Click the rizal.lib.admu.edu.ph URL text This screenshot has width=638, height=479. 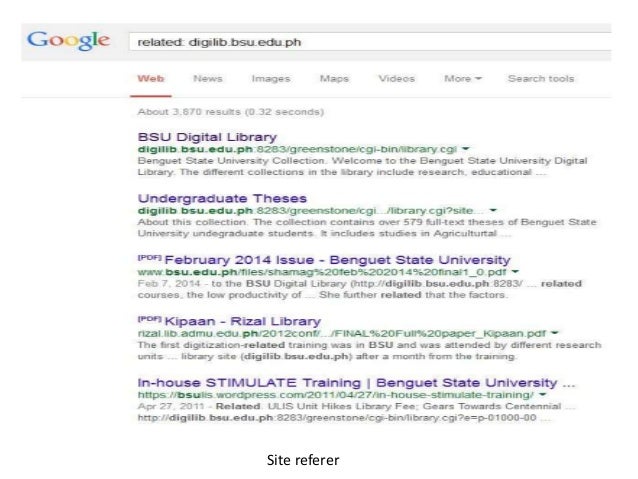(342, 333)
